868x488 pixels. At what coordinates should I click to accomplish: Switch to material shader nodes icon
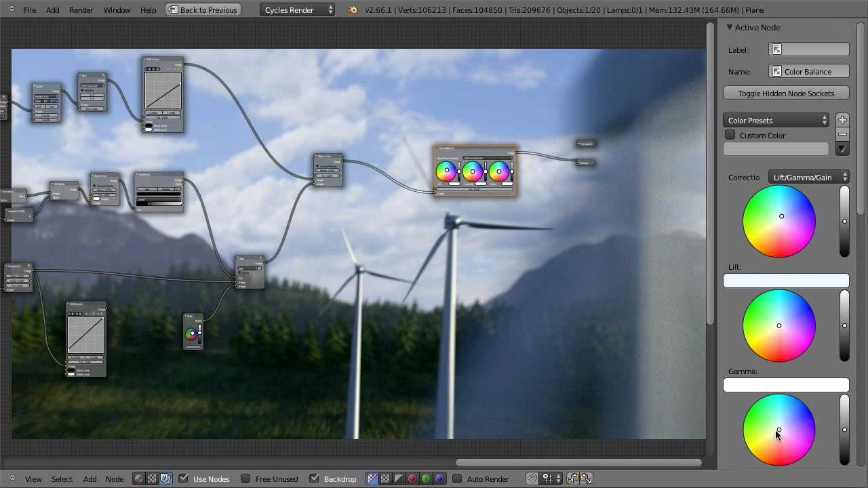(x=138, y=479)
